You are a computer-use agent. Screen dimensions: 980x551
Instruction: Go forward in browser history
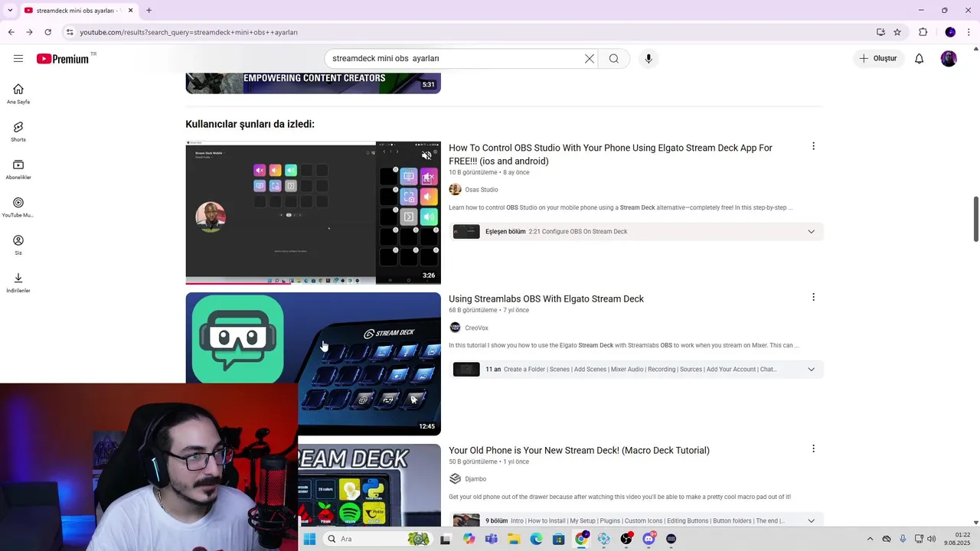pos(29,32)
